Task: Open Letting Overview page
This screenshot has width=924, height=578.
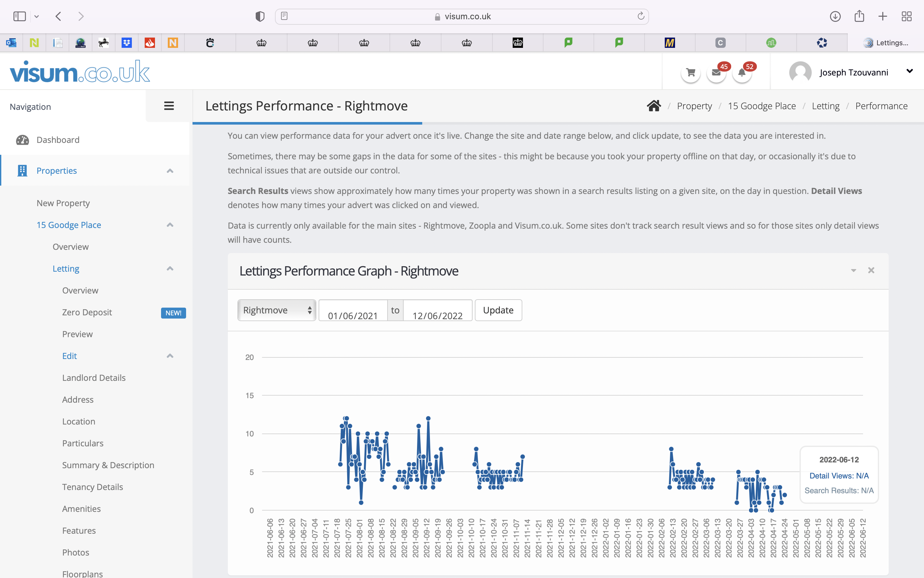Action: coord(80,290)
